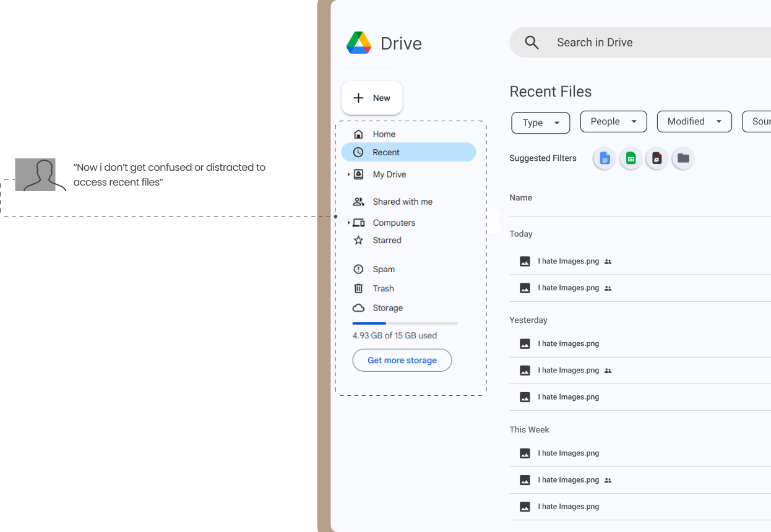Click the This Week group heading
The height and width of the screenshot is (532, 771).
(529, 429)
